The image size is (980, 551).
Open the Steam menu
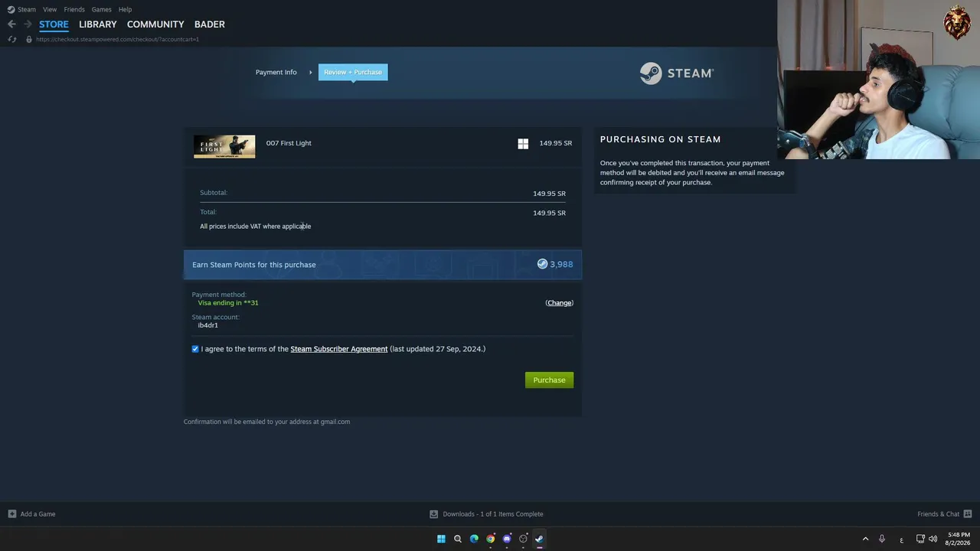click(x=27, y=9)
